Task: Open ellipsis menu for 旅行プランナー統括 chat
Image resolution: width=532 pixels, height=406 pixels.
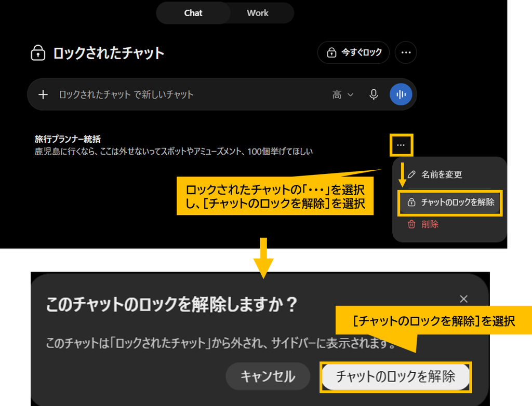Action: tap(401, 145)
